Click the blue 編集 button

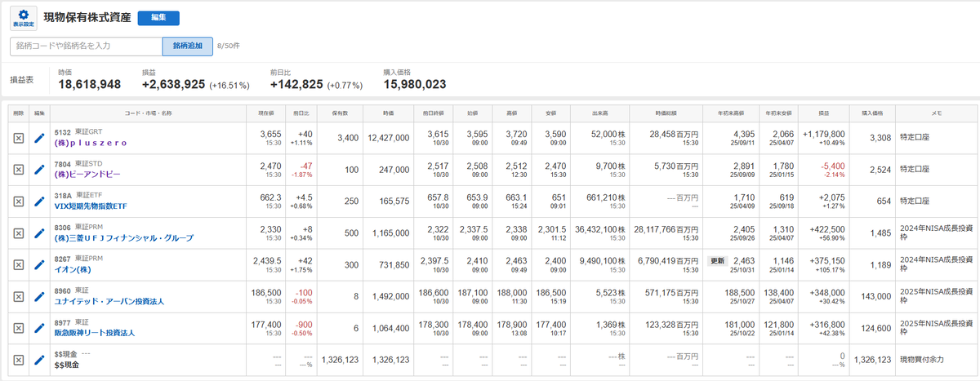(158, 18)
